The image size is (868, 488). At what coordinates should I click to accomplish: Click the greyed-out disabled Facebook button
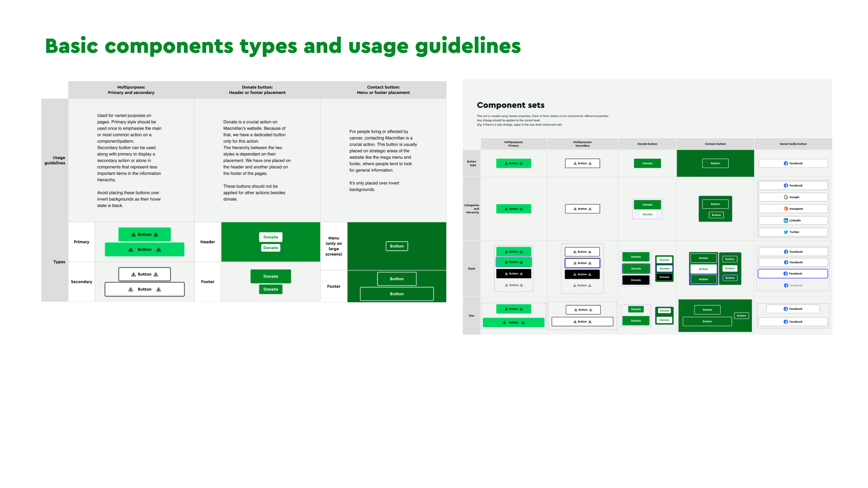tap(793, 285)
